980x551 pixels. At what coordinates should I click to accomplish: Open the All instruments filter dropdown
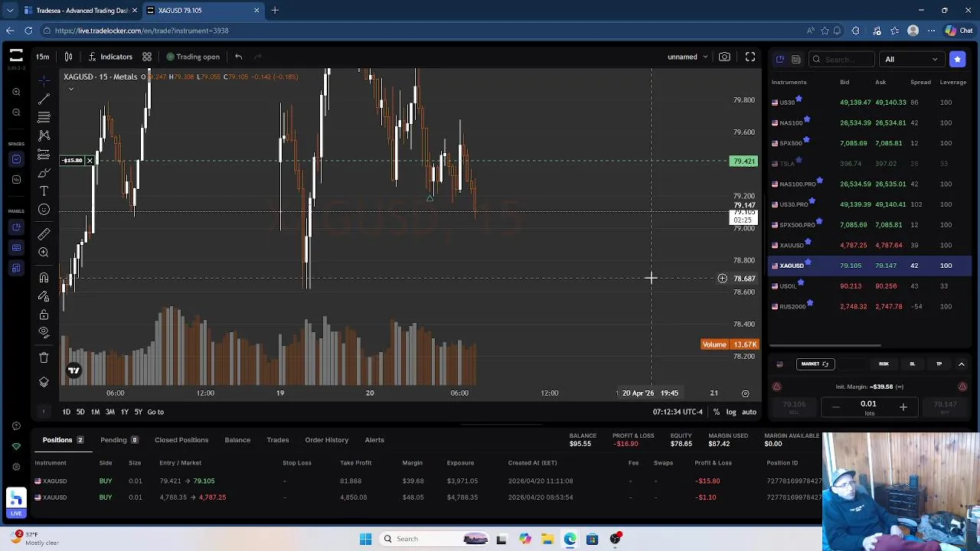click(911, 59)
